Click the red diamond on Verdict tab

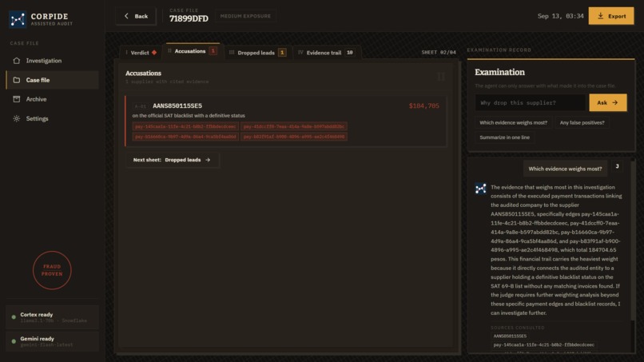pyautogui.click(x=154, y=53)
